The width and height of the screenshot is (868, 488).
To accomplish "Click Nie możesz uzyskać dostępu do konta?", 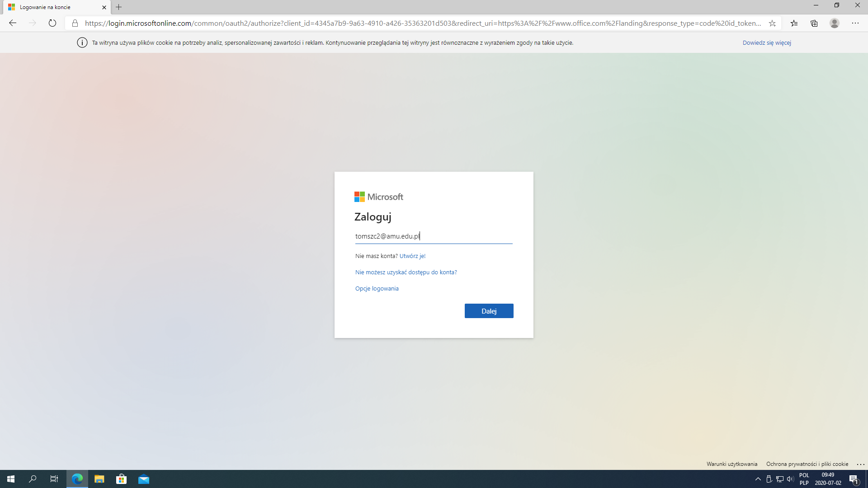I will (x=406, y=272).
